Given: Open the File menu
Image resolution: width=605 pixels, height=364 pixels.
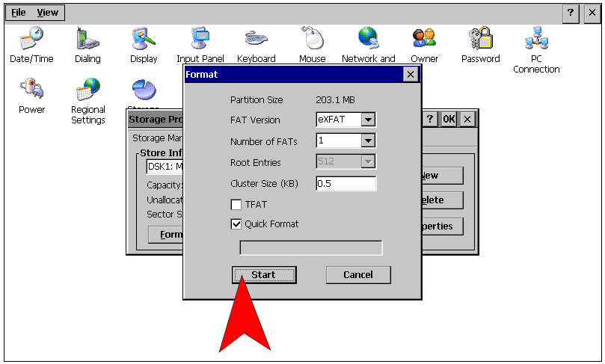Looking at the screenshot, I should pyautogui.click(x=19, y=13).
